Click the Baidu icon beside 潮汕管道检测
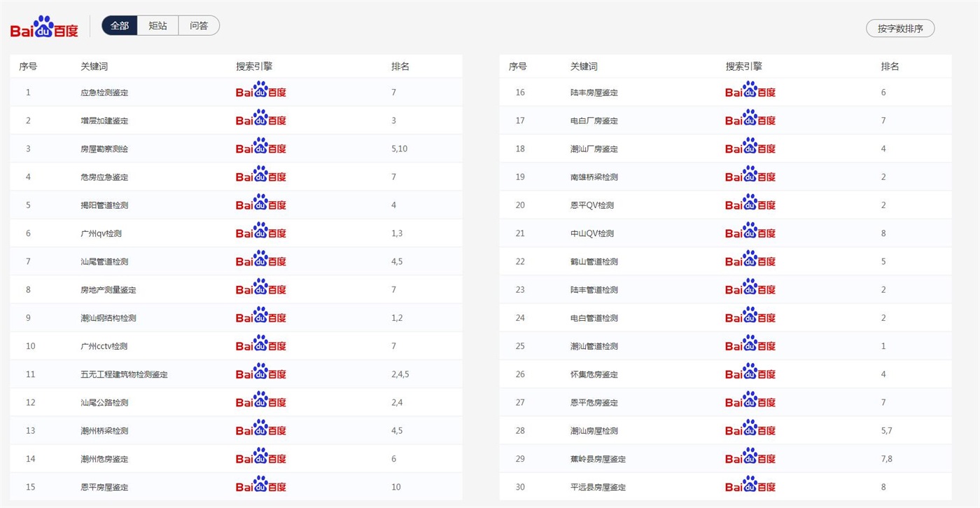Viewport: 980px width, 508px height. (750, 345)
